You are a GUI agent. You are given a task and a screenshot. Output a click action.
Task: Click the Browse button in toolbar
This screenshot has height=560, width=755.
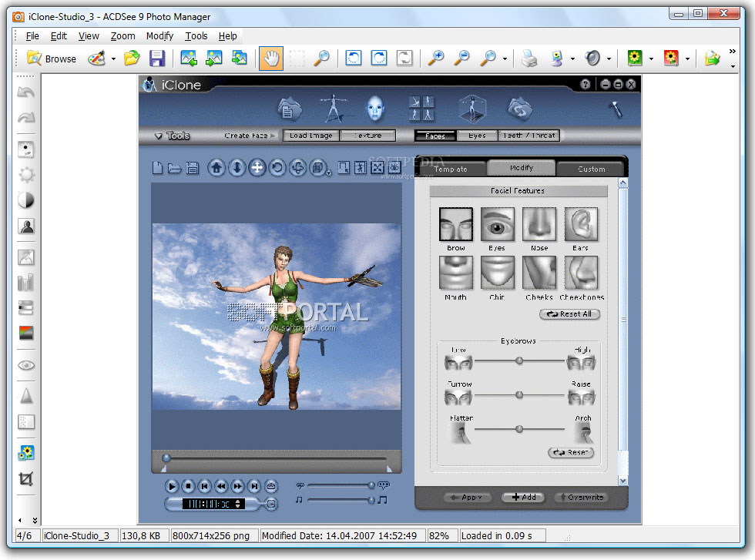click(52, 59)
